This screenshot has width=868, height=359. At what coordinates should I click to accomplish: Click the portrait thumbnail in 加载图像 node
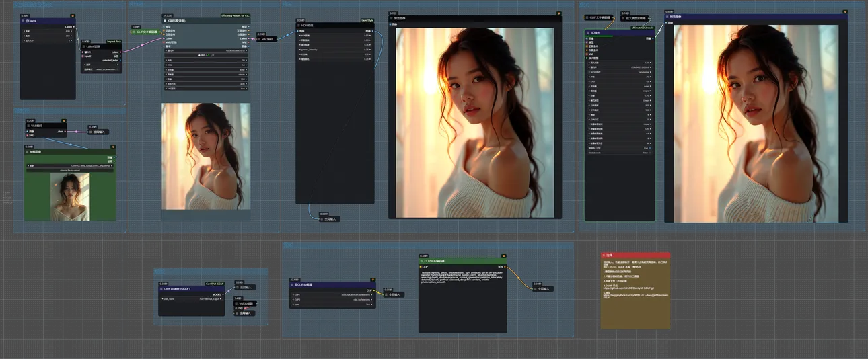pyautogui.click(x=70, y=197)
